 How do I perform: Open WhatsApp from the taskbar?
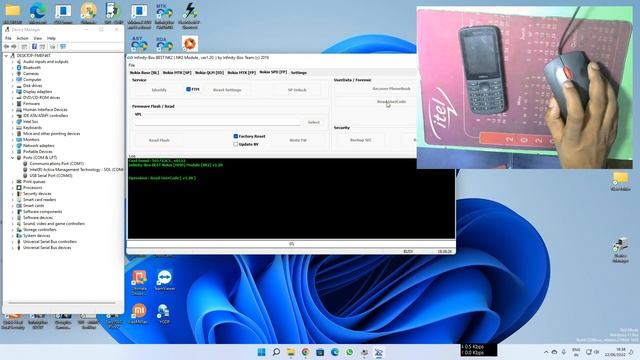(349, 352)
